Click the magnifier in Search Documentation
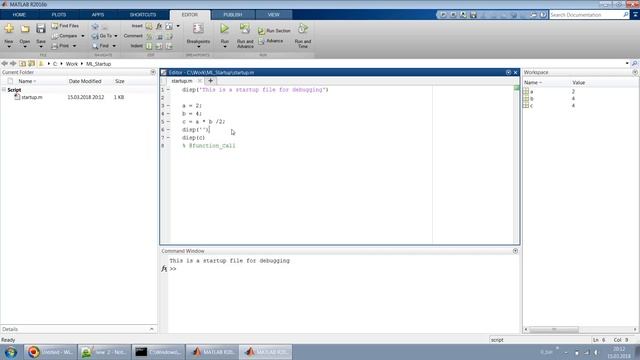Screen dimensions: 640x360 click(626, 15)
